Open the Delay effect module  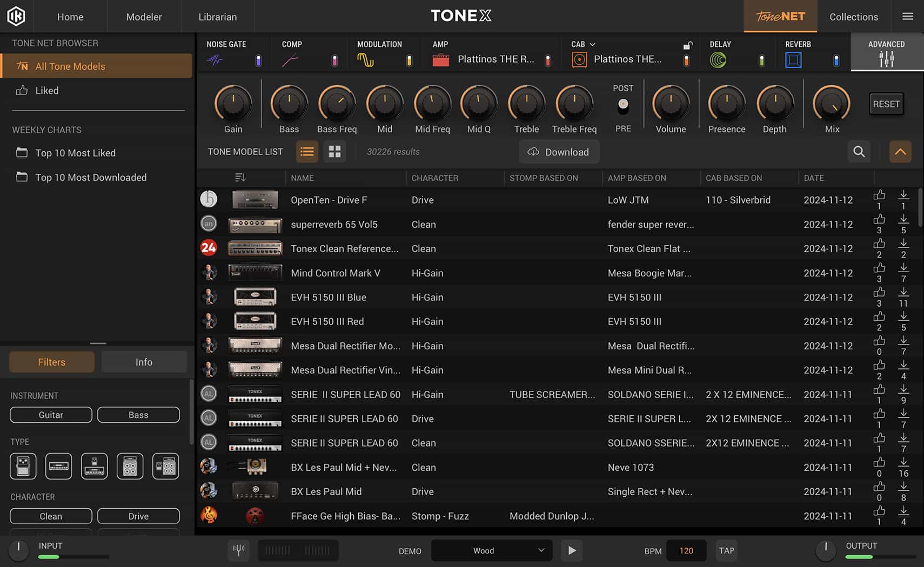click(719, 59)
